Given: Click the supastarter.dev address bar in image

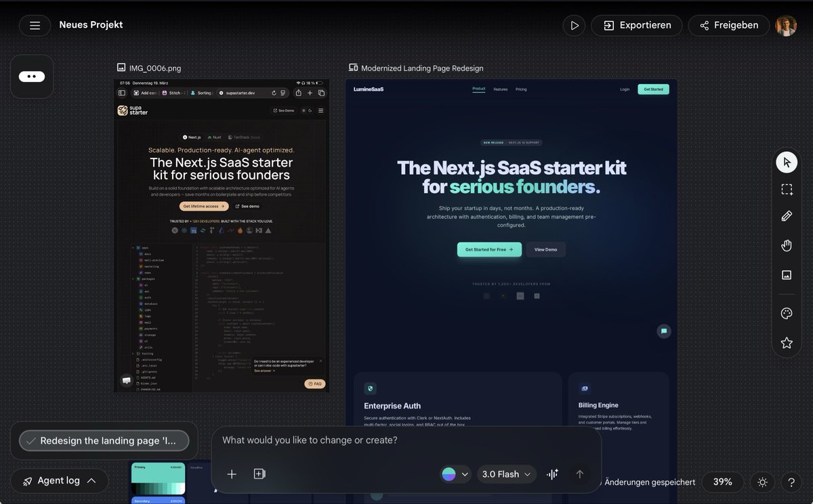Looking at the screenshot, I should point(242,93).
